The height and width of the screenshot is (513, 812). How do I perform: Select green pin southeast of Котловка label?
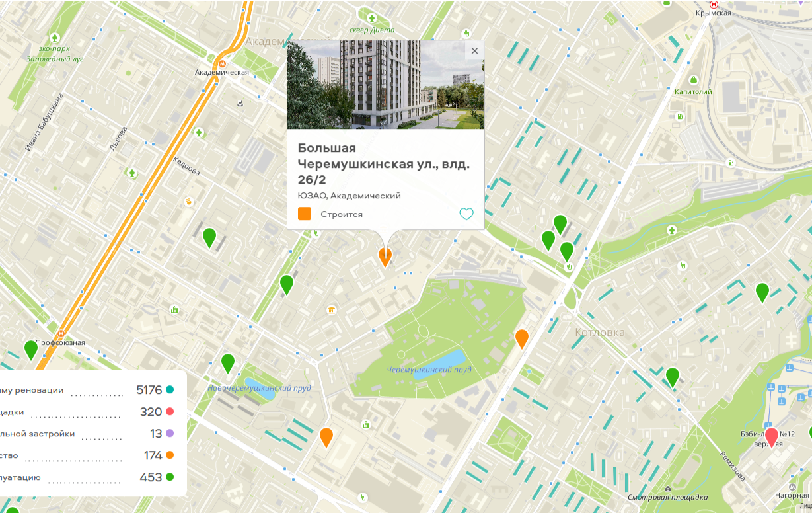[x=673, y=377]
